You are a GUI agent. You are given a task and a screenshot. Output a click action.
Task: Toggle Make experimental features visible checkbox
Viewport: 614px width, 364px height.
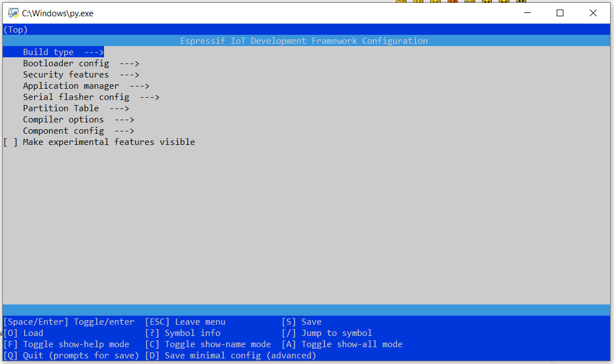click(x=11, y=142)
